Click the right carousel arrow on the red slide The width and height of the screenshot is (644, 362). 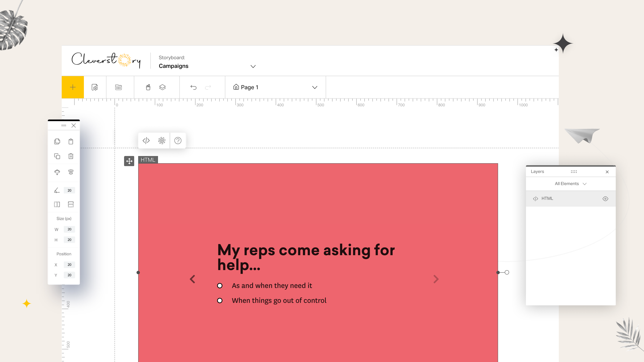pyautogui.click(x=436, y=279)
